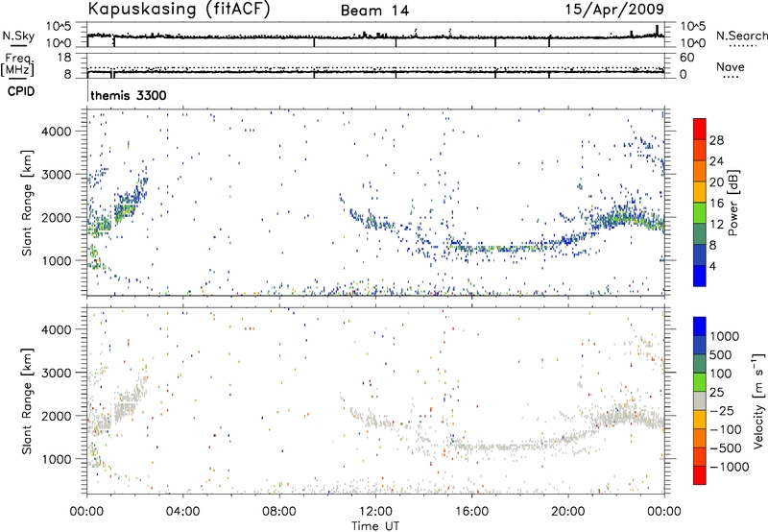The width and height of the screenshot is (768, 532).
Task: Click the Kapuskasing (fitACF) plot title
Action: 179,10
